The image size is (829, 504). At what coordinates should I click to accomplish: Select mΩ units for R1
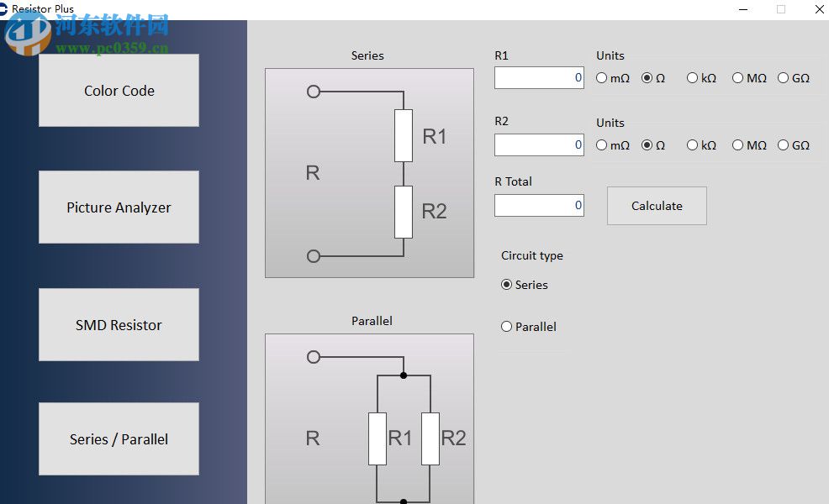(600, 77)
